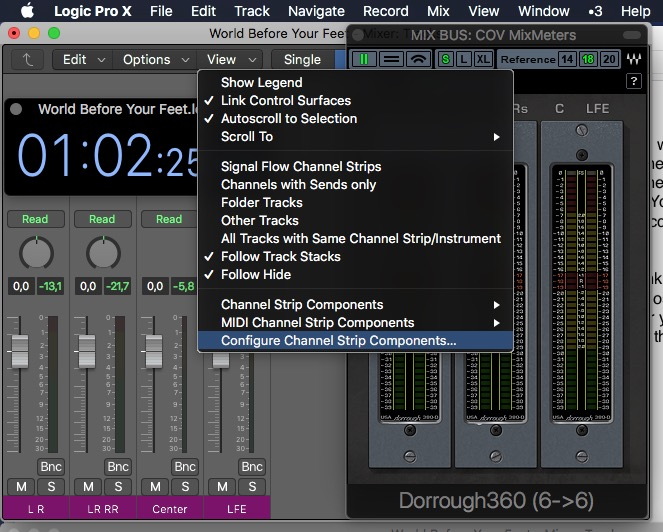
Task: Select the S size button
Action: (x=445, y=59)
